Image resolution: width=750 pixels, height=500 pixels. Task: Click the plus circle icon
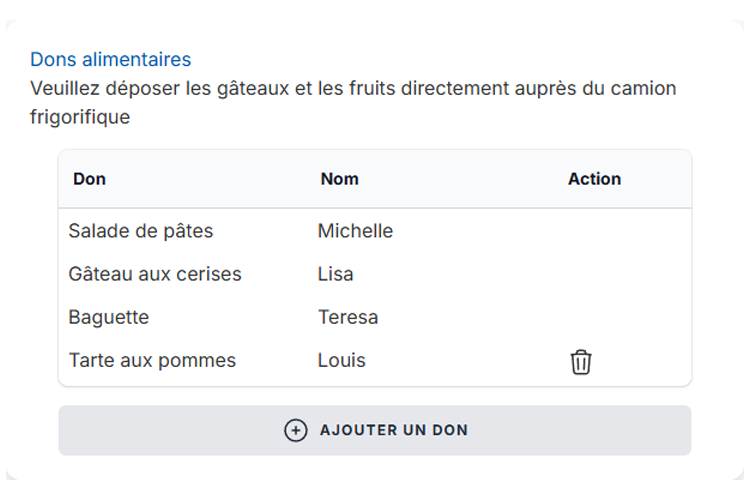pyautogui.click(x=295, y=430)
